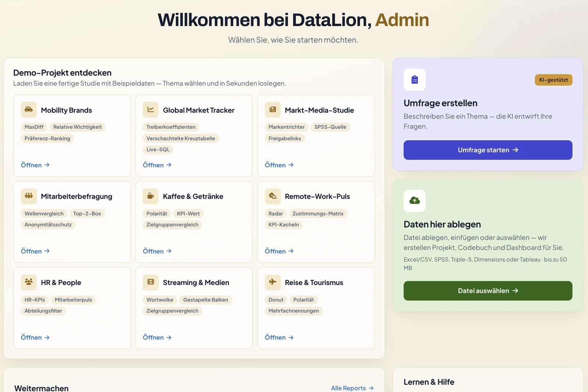Click the Wellenvergleich tag
This screenshot has width=588, height=392.
[44, 213]
